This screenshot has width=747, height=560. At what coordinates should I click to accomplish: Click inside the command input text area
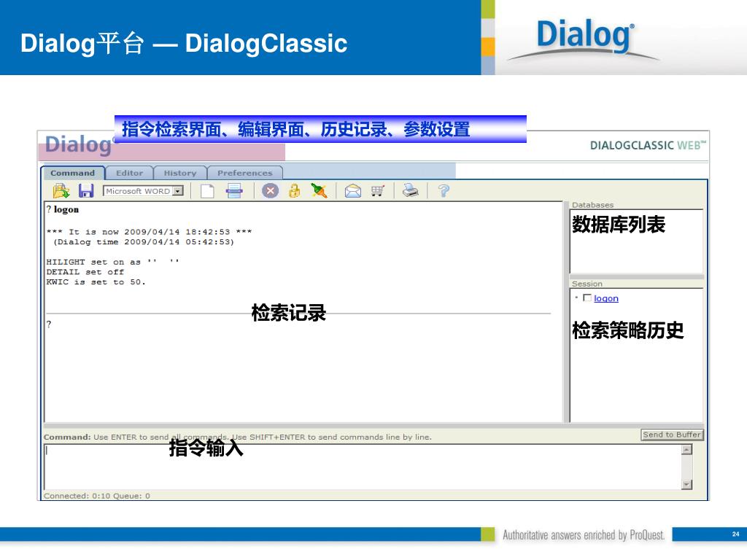(363, 467)
